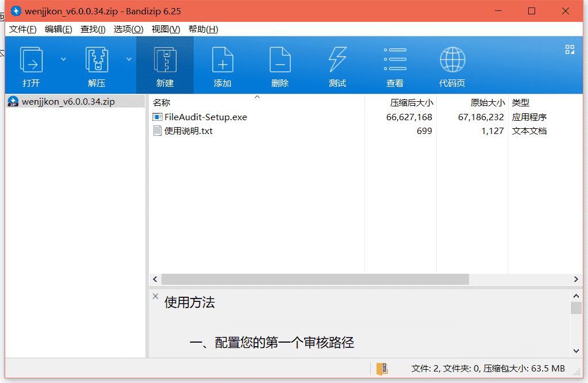Screen dimensions: 588x383
Task: Click the Test (测试) lightning icon
Action: coord(337,60)
